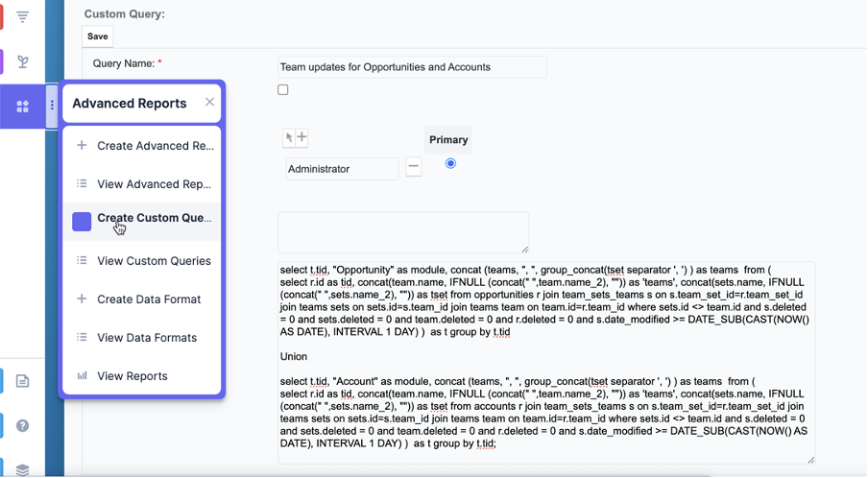This screenshot has height=478, width=868.
Task: Click the Advanced Reports popup title
Action: [x=130, y=103]
